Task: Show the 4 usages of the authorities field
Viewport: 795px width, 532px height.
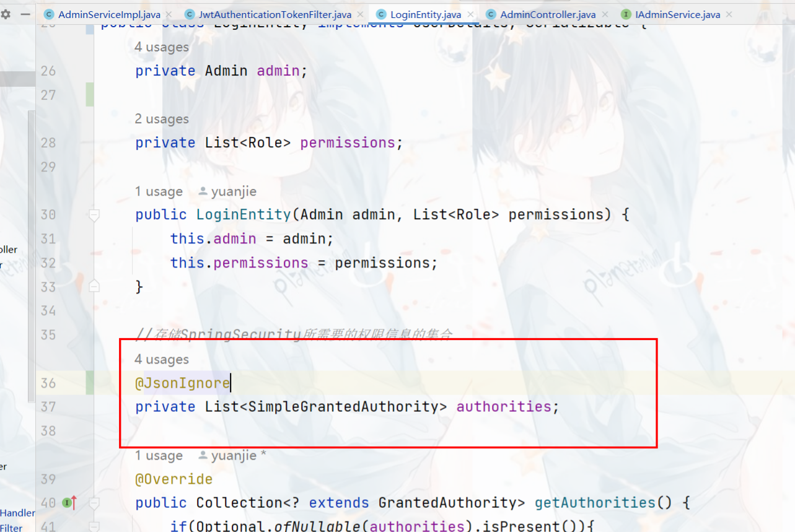Action: (162, 359)
